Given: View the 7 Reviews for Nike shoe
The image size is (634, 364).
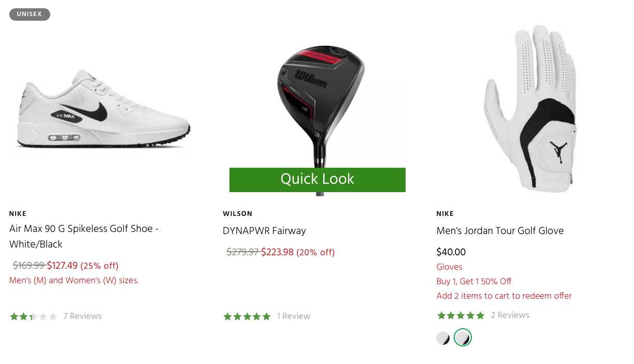Looking at the screenshot, I should 82,316.
